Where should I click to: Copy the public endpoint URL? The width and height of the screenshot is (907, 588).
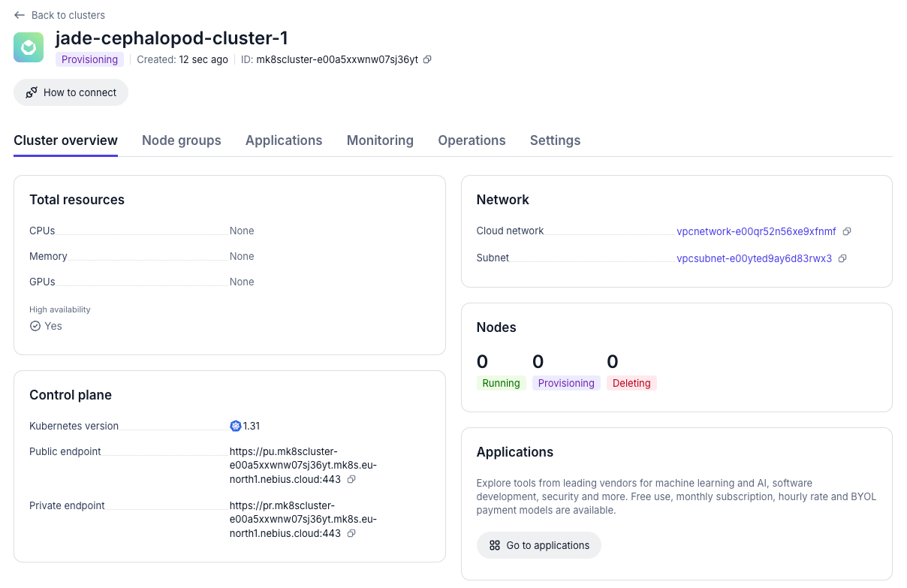click(x=351, y=479)
